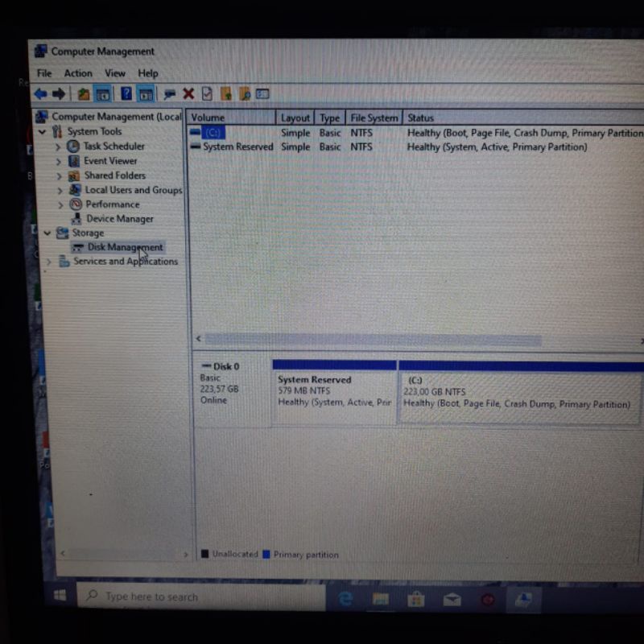Sort by the Status column header
This screenshot has height=644, width=644.
pyautogui.click(x=523, y=118)
